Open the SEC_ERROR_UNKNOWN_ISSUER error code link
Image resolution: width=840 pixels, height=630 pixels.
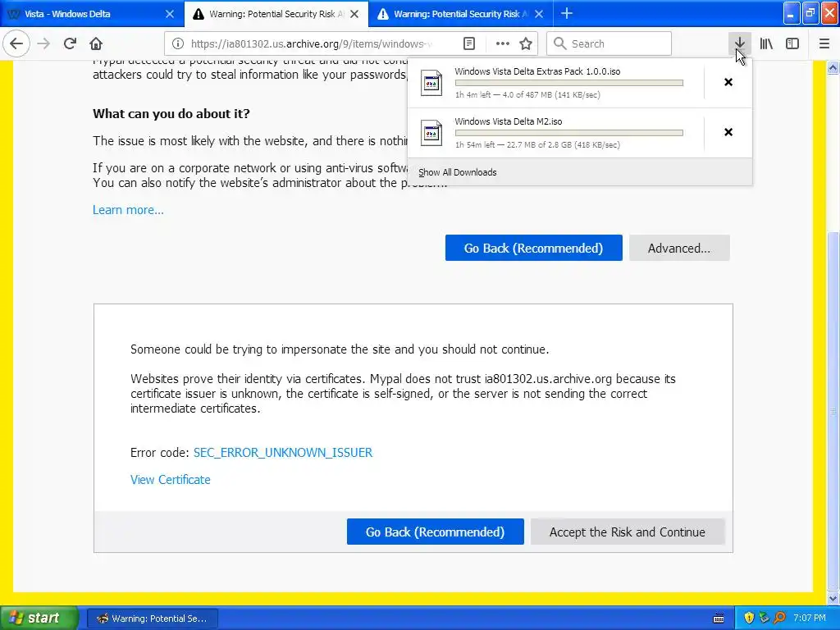point(283,453)
